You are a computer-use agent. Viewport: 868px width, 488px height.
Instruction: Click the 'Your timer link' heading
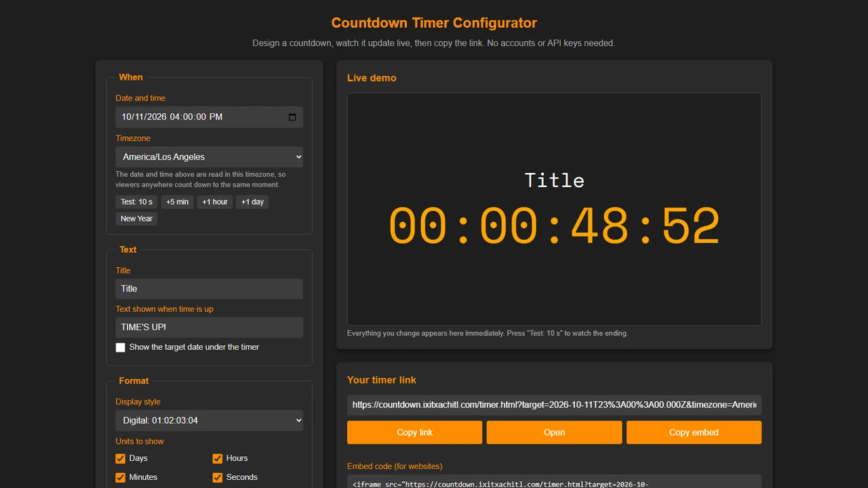pos(382,380)
